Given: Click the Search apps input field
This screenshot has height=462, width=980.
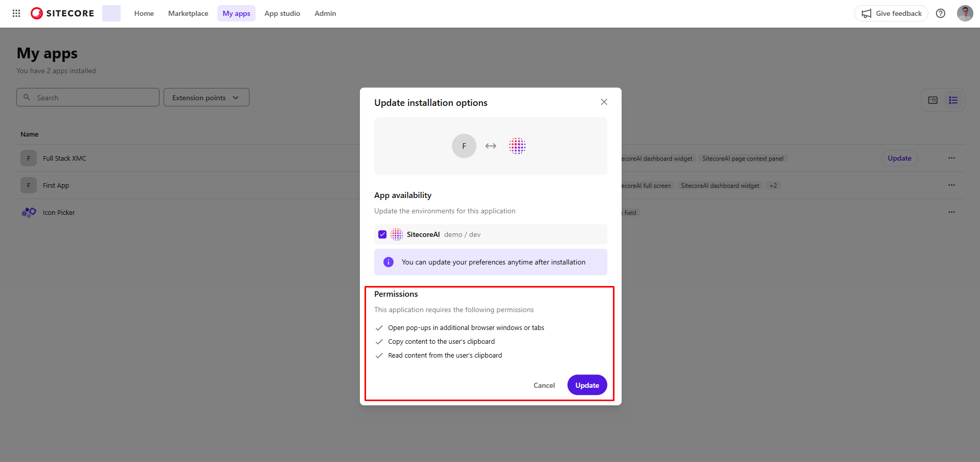Looking at the screenshot, I should click(x=87, y=97).
